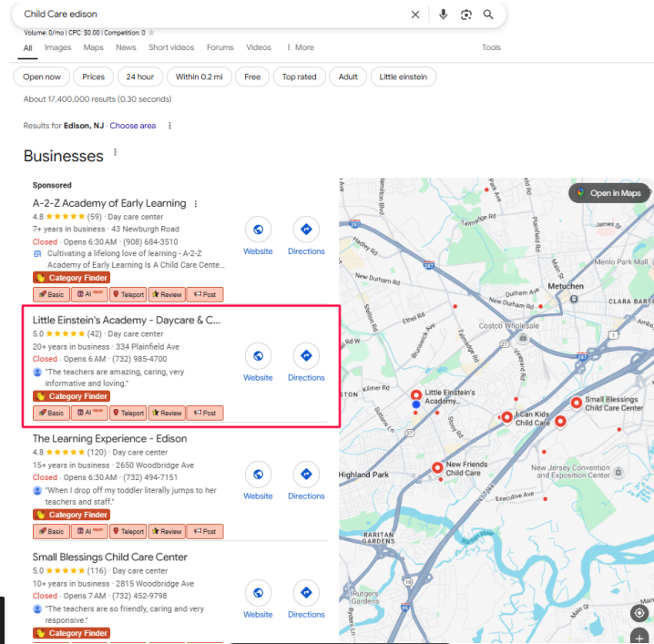The height and width of the screenshot is (644, 654).
Task: Click Small Blessings Child Care Center map pin
Action: (577, 403)
